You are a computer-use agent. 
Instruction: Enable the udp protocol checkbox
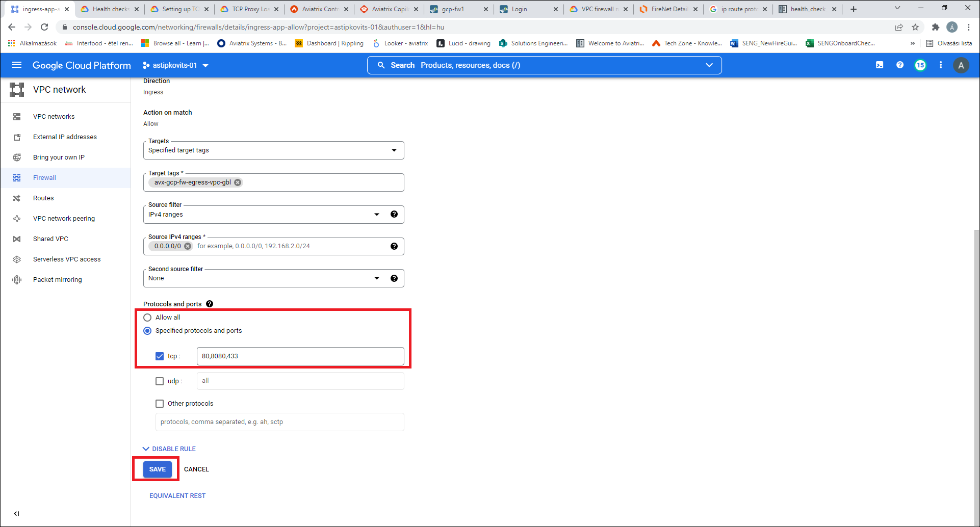click(160, 381)
